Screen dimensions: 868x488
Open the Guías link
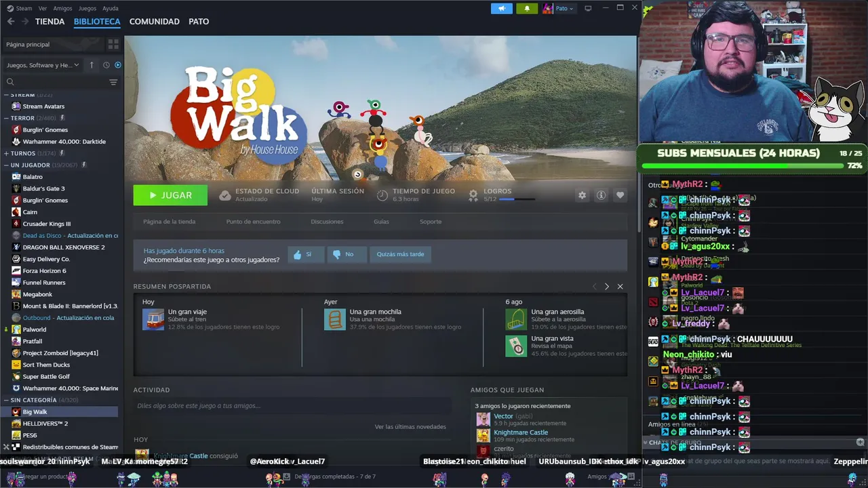pos(381,222)
